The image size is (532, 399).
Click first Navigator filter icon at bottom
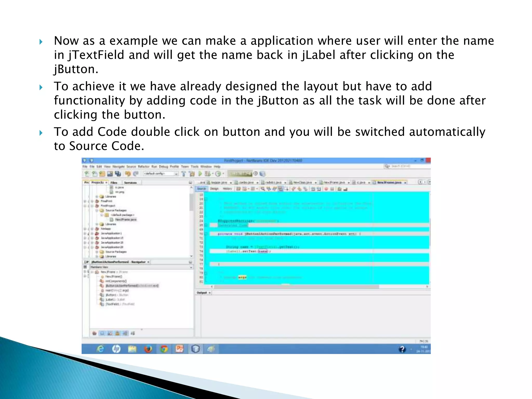pos(95,333)
